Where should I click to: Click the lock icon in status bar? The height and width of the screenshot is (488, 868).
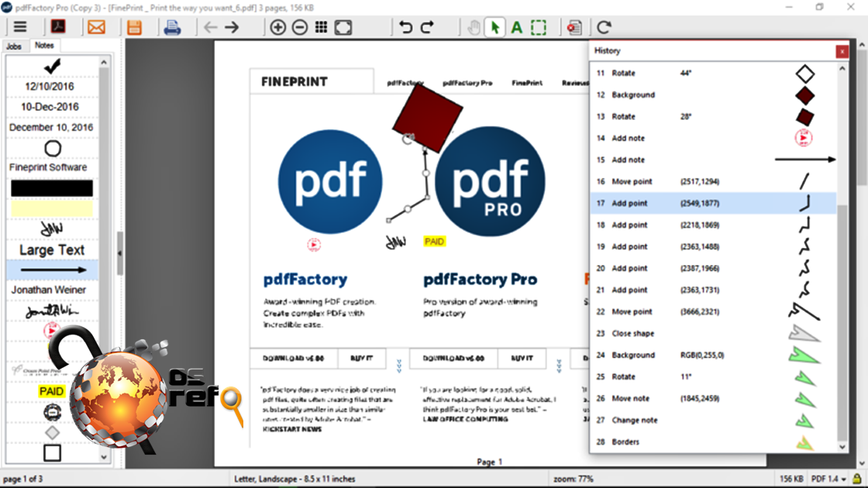click(x=857, y=479)
